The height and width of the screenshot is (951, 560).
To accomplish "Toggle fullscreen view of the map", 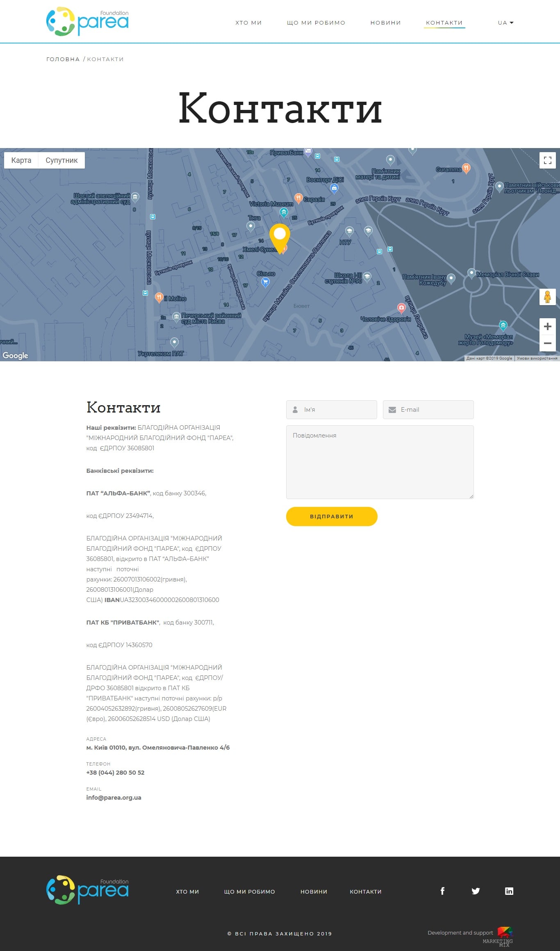I will pos(547,160).
